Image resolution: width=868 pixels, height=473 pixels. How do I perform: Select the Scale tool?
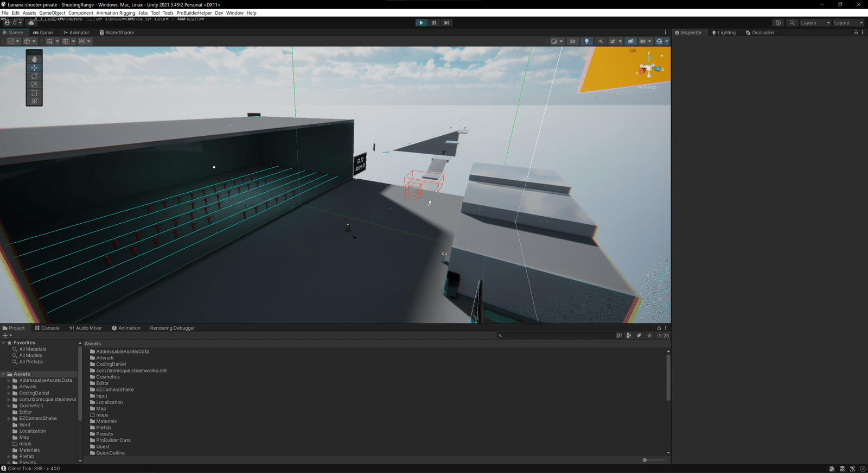point(34,85)
